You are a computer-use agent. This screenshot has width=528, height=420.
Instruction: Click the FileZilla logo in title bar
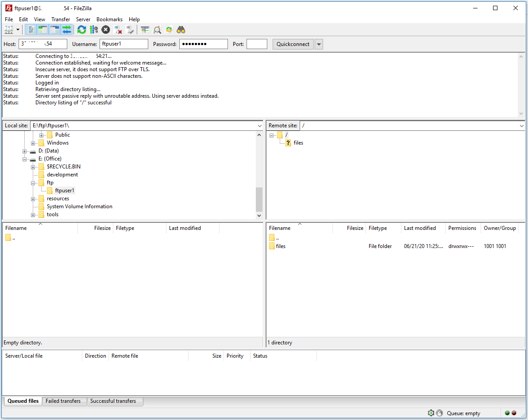[x=9, y=8]
